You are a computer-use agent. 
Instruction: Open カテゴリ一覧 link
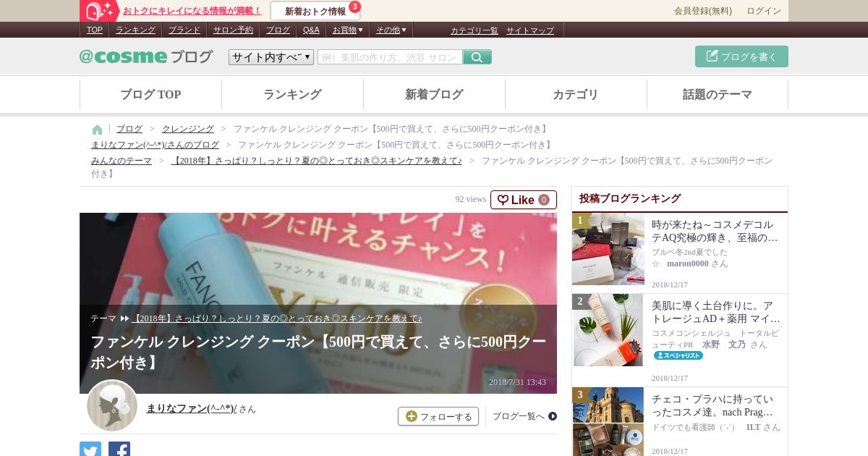(475, 30)
